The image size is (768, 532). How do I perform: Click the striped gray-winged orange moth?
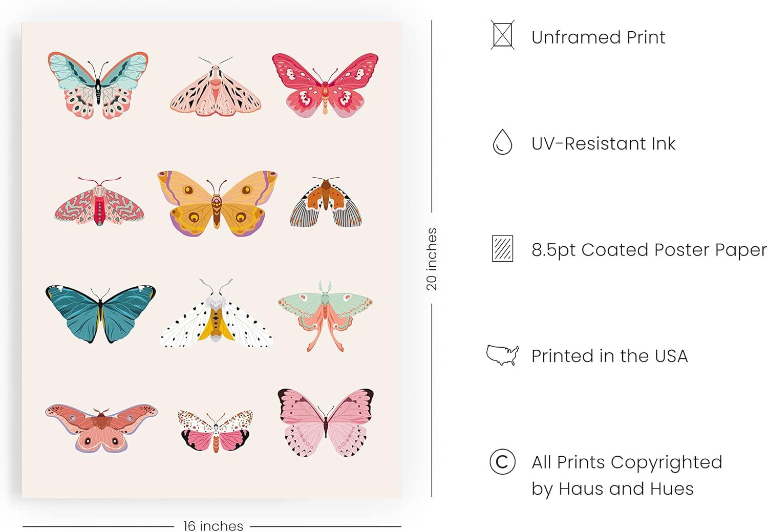click(326, 202)
